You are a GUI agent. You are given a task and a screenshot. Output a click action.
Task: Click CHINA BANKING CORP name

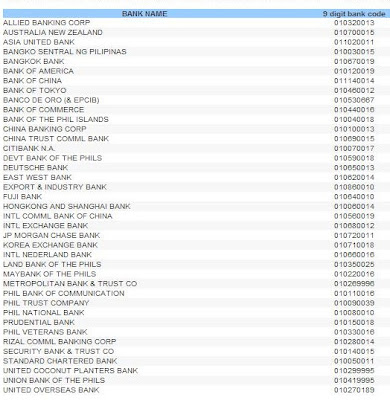[x=45, y=129]
